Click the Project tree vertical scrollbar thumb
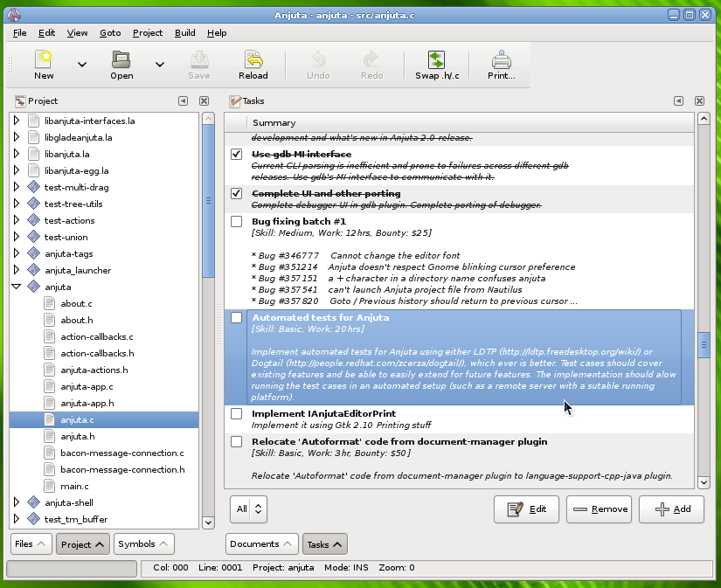This screenshot has width=721, height=588. pos(208,200)
